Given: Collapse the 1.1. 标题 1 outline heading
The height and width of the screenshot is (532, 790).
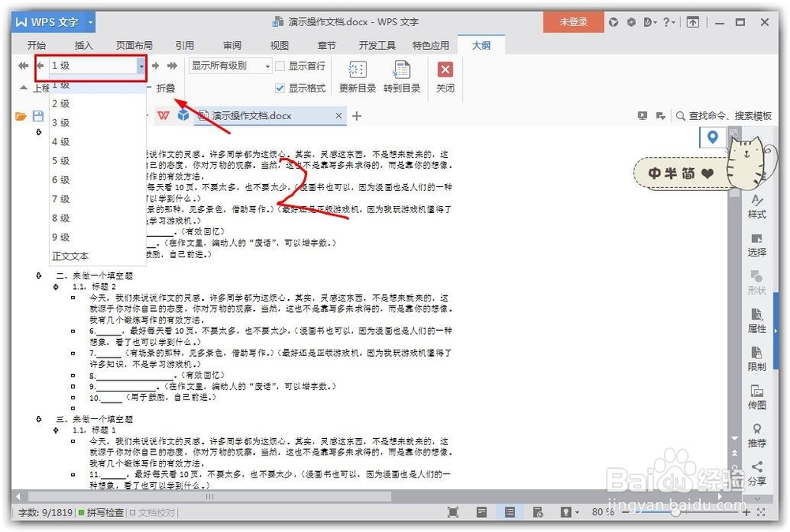Looking at the screenshot, I should [56, 430].
